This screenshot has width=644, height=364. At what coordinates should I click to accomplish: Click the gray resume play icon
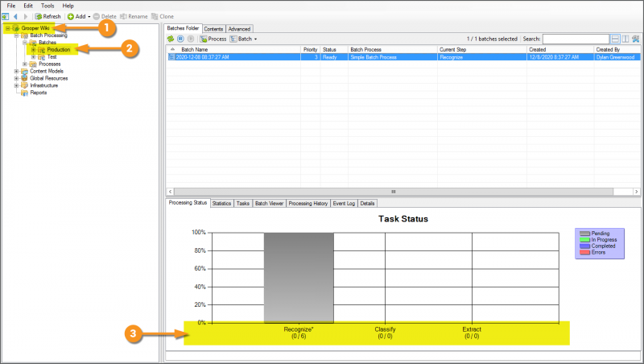pyautogui.click(x=191, y=39)
